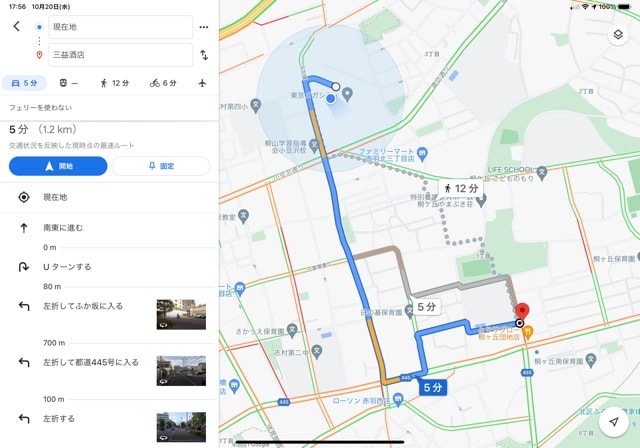The height and width of the screenshot is (448, 640).
Task: Start navigation with the 開始 button
Action: tap(58, 166)
